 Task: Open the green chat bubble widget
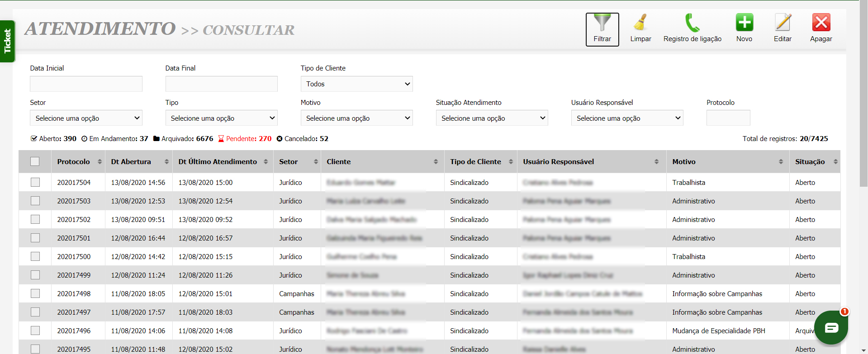point(831,328)
